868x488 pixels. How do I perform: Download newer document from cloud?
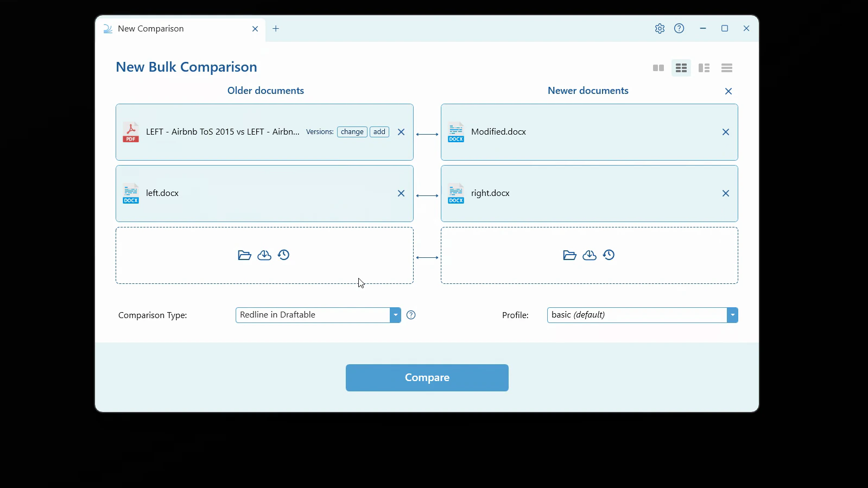[590, 255]
